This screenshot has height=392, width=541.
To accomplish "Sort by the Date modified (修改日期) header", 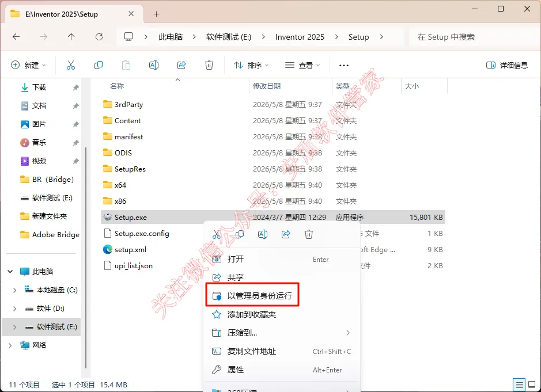I will (x=267, y=86).
